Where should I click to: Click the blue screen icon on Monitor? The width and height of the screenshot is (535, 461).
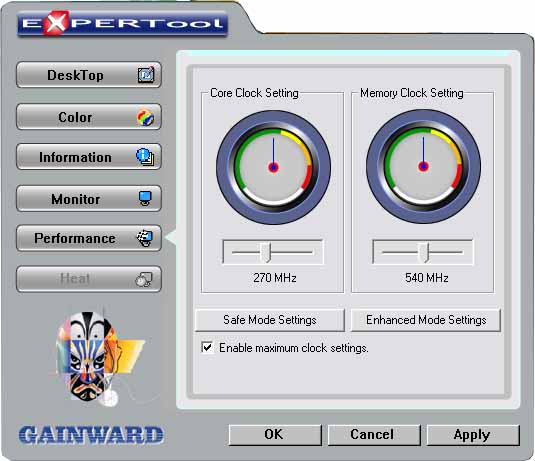(145, 198)
